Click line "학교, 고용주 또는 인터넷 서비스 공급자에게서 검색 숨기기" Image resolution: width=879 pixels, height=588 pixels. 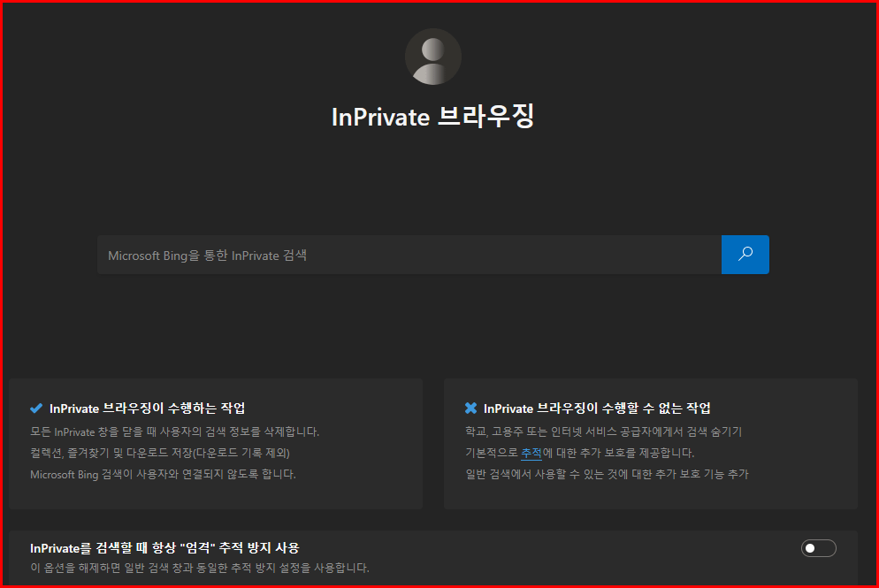(603, 431)
